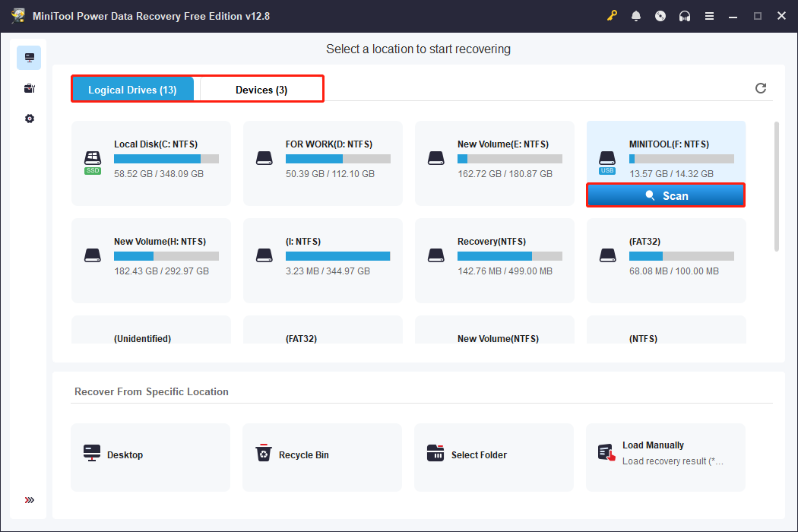Click the drive list vertical scrollbar

[776, 186]
